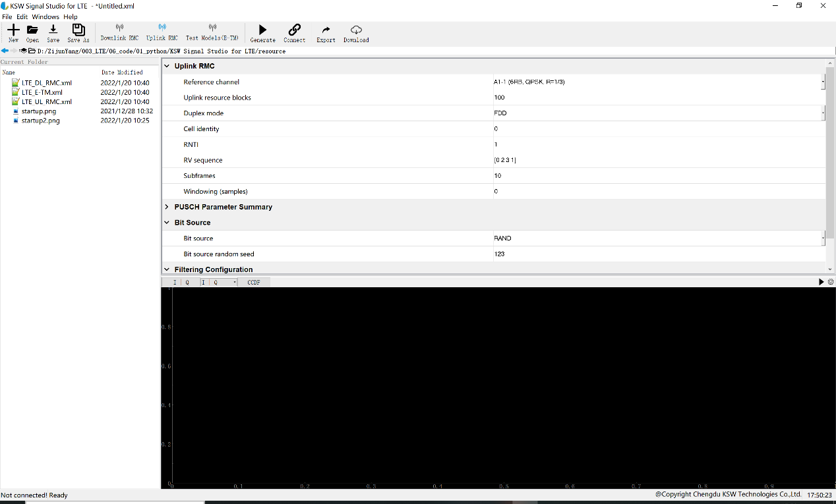Image resolution: width=836 pixels, height=504 pixels.
Task: Click the plot play button
Action: click(821, 282)
